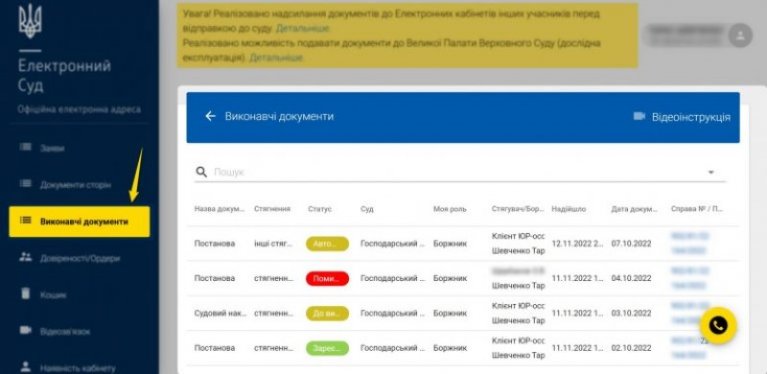Sort by the Статус column header
Image resolution: width=767 pixels, height=374 pixels.
point(320,209)
